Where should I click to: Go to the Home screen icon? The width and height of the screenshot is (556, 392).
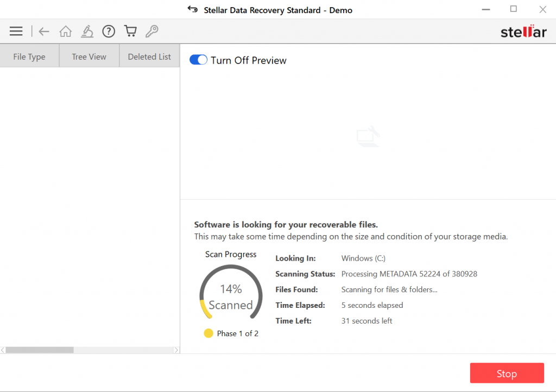pyautogui.click(x=65, y=31)
